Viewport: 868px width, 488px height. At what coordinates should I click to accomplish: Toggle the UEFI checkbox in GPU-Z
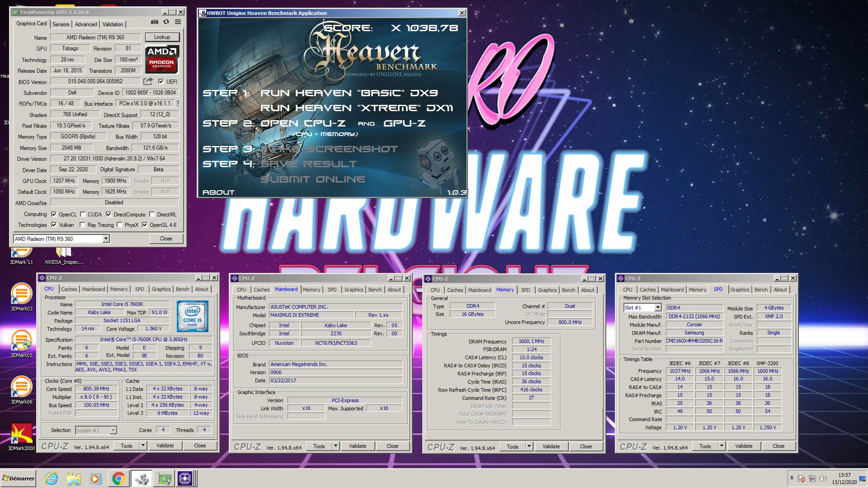[x=161, y=81]
